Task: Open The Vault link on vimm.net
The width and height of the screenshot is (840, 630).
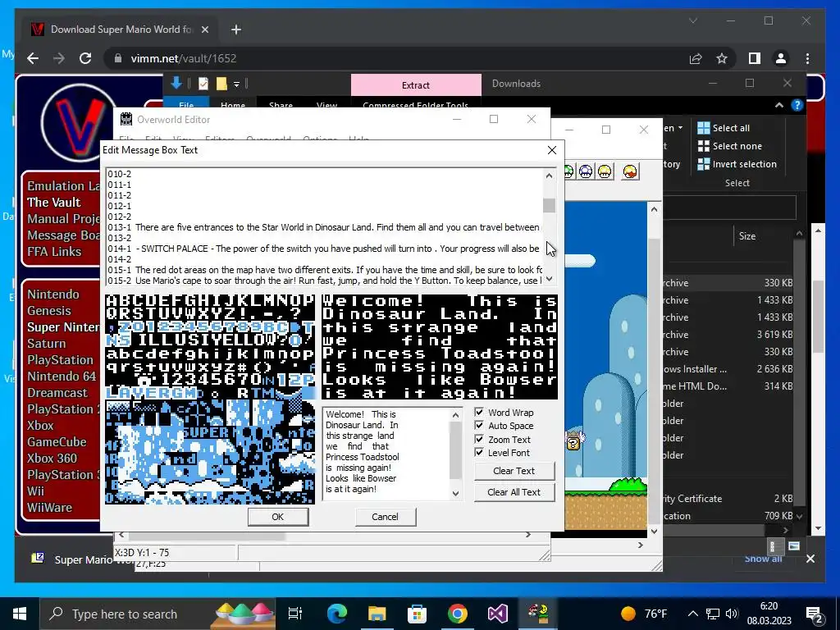Action: pos(53,202)
